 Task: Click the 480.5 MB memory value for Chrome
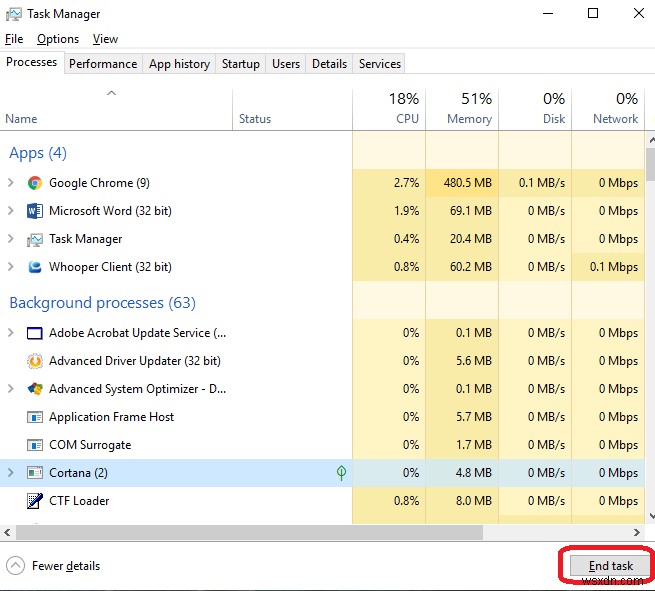(x=467, y=183)
